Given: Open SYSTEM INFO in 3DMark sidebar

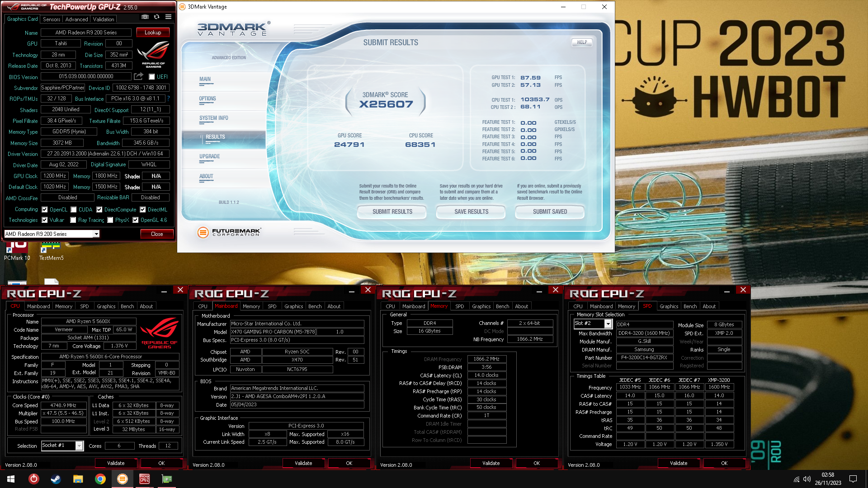Looking at the screenshot, I should point(214,118).
